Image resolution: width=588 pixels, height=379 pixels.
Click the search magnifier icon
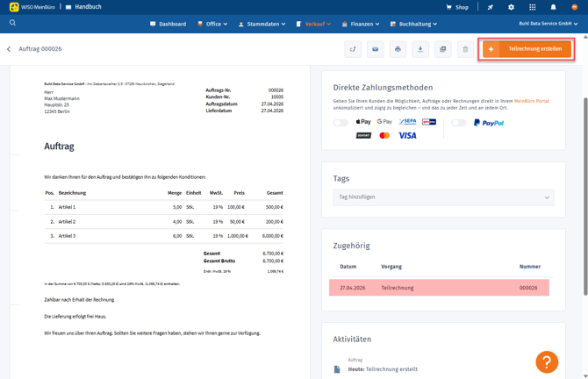[12, 23]
